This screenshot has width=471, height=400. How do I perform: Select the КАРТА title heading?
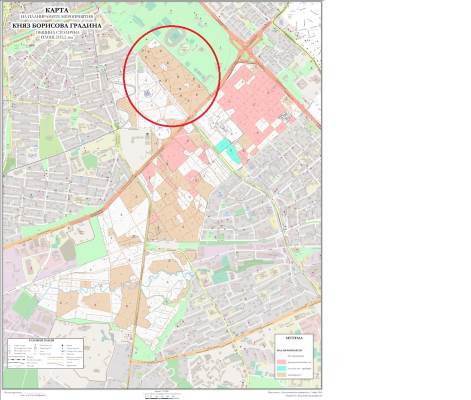57,10
